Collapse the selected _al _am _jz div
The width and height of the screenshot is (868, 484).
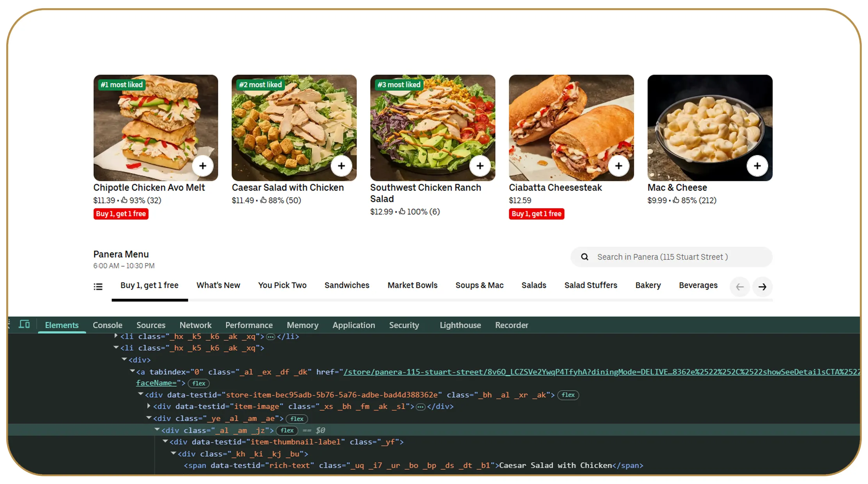pyautogui.click(x=157, y=429)
